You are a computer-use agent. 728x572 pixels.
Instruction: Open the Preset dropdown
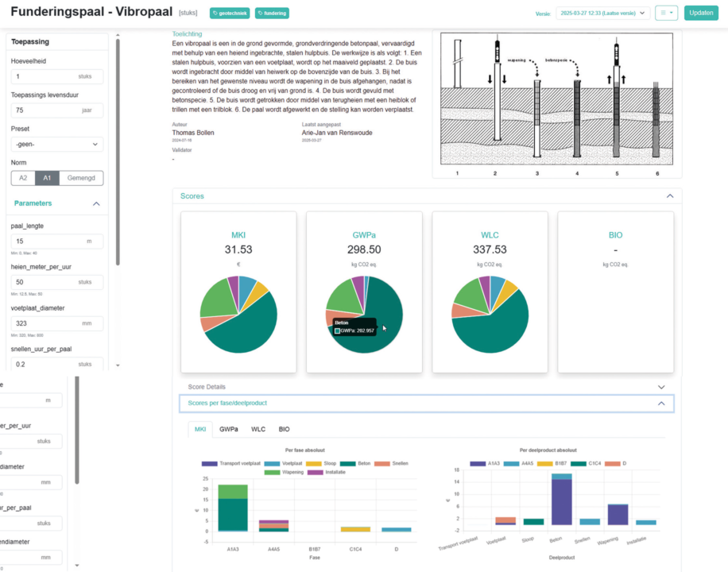click(x=57, y=144)
